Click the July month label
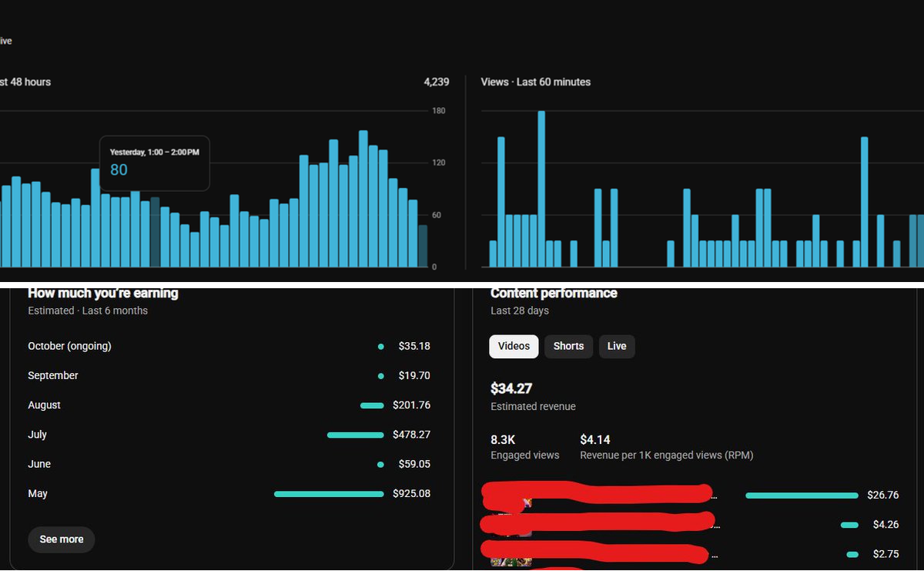Viewport: 924px width, 571px height. click(x=38, y=435)
